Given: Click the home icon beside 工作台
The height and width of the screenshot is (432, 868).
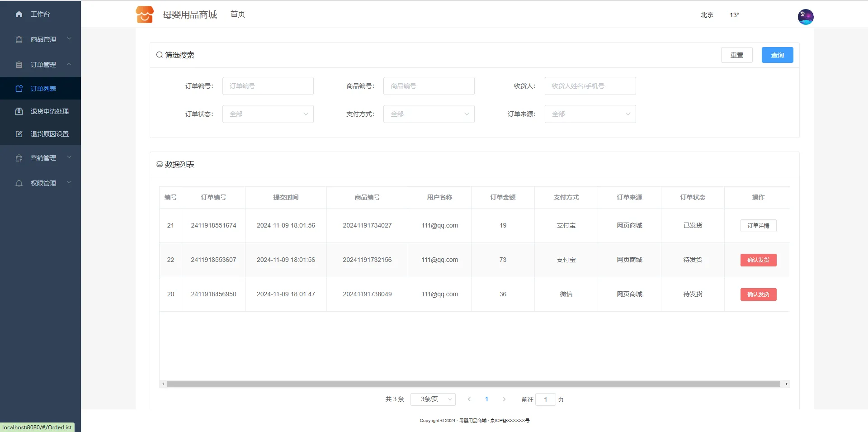Looking at the screenshot, I should (x=19, y=14).
